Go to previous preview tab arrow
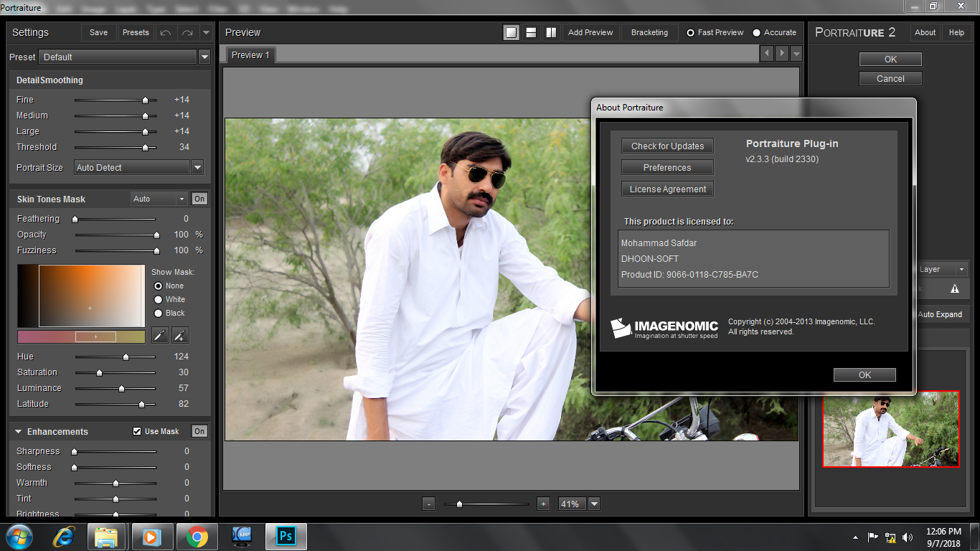 (x=767, y=54)
